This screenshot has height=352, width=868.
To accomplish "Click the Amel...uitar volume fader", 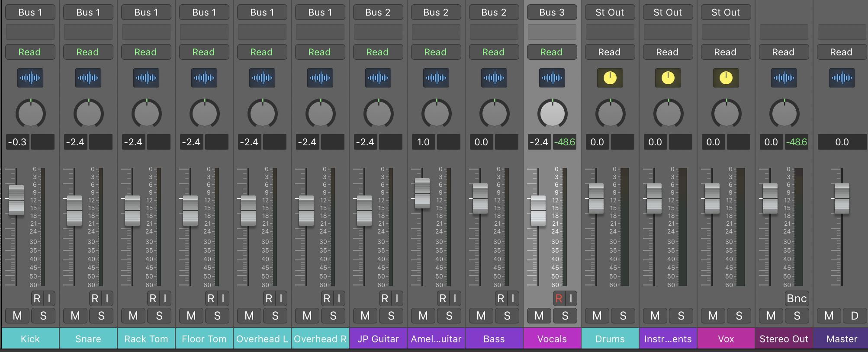I will click(x=422, y=193).
